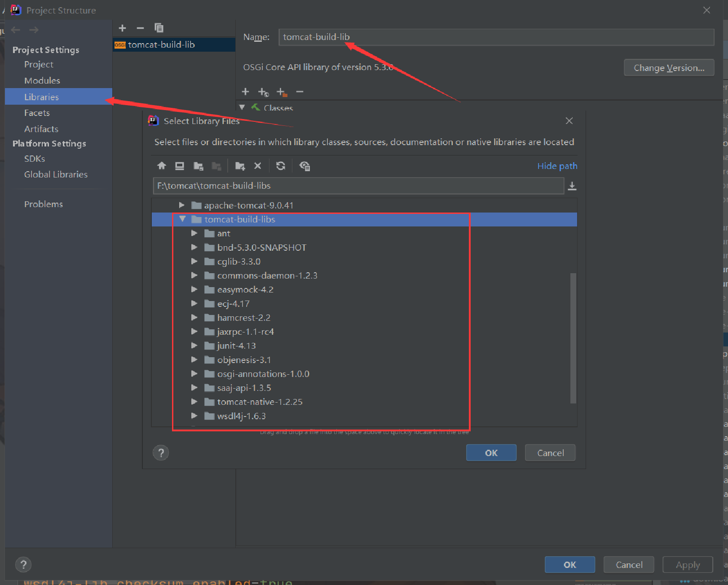
Task: Click Cancel in Project Structure dialog
Action: tap(629, 564)
